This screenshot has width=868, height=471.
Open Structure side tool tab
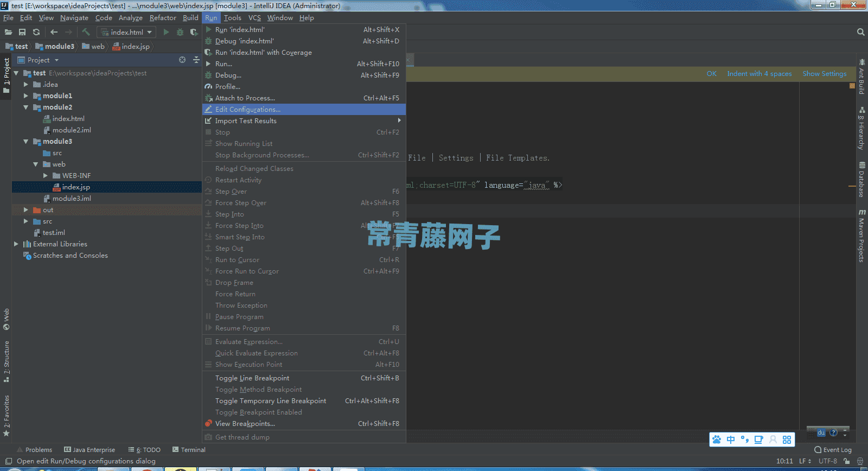tap(7, 361)
